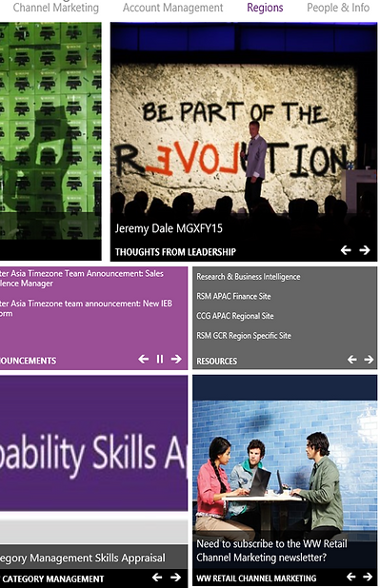This screenshot has width=380, height=588.
Task: Click the WW RETAIL CHANNEL MARKETING heading
Action: pyautogui.click(x=256, y=578)
